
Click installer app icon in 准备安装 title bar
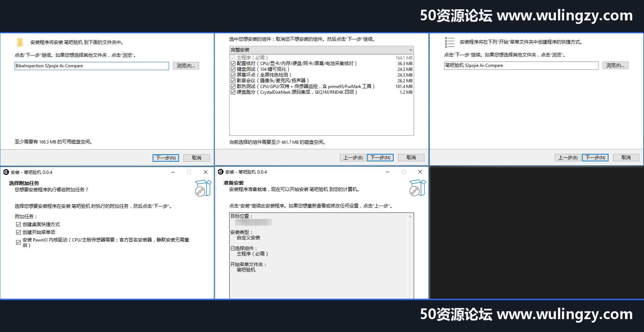point(221,172)
